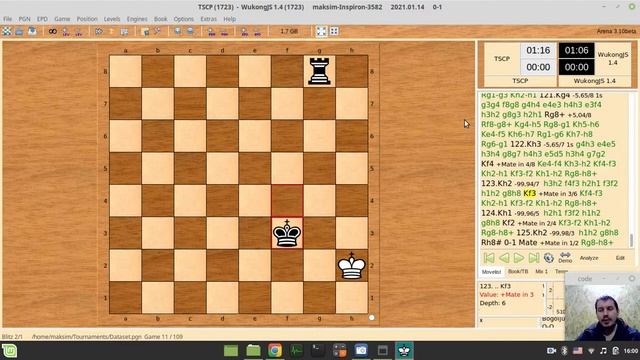This screenshot has width=640, height=360.
Task: Click the database list toolbar icon
Action: (124, 31)
